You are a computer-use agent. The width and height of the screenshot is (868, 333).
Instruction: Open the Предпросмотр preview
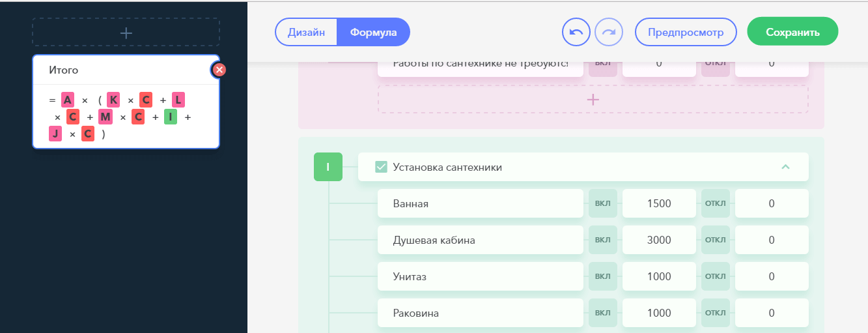686,32
